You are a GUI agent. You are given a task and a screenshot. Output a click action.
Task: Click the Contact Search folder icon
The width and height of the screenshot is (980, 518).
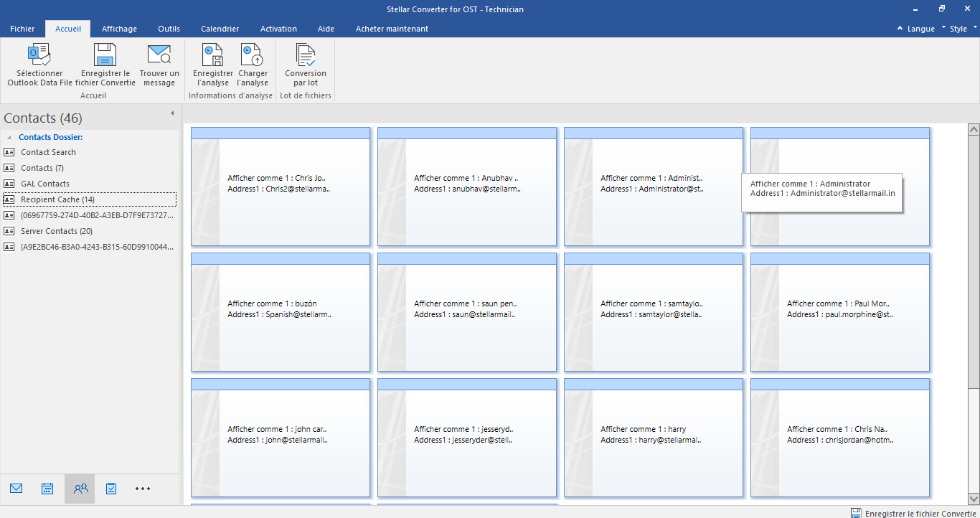pos(9,152)
